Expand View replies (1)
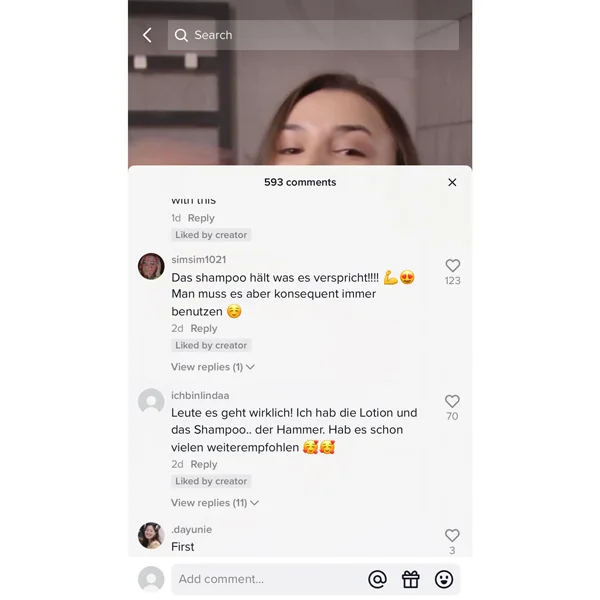 (x=213, y=367)
